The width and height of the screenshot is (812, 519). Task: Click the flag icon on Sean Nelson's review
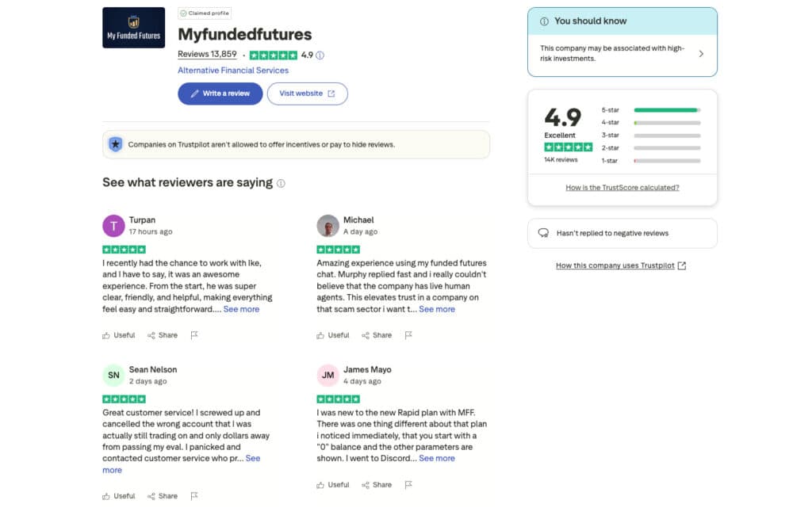194,496
